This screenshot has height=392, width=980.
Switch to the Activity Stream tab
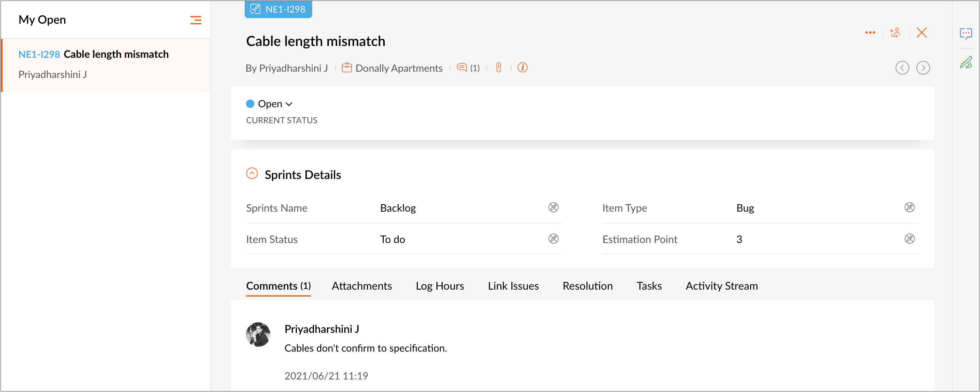point(721,286)
